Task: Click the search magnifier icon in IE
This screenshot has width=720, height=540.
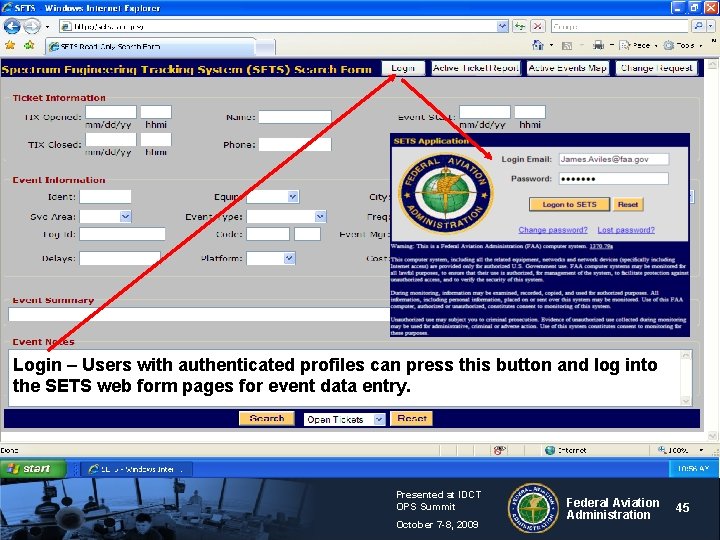Action: [698, 26]
